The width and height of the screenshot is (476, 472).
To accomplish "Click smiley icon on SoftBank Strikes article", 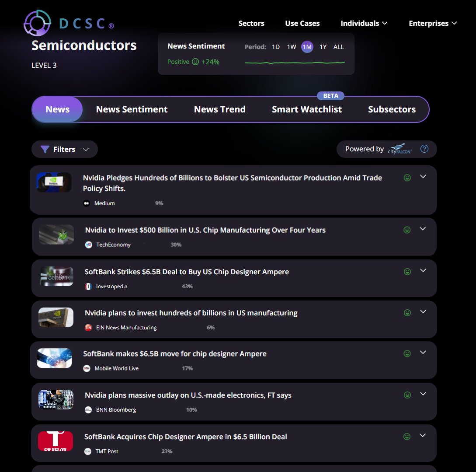I will point(407,272).
